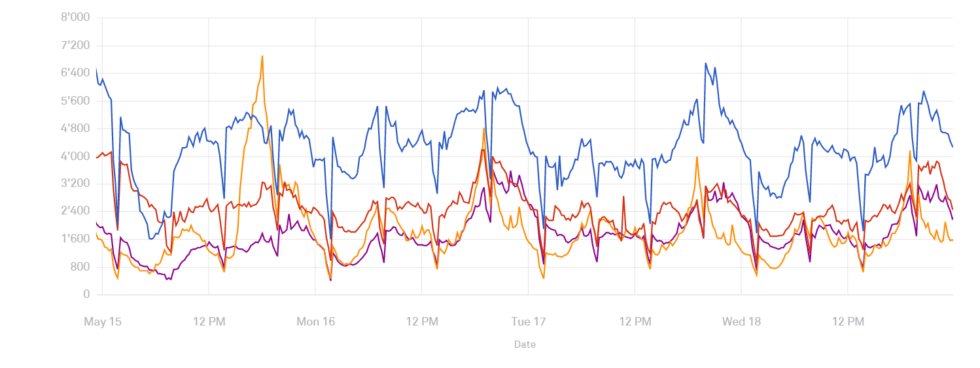Viewport: 980px width, 368px height.
Task: Click '12 PM' between May 15 and Mon 16
Action: pyautogui.click(x=209, y=322)
